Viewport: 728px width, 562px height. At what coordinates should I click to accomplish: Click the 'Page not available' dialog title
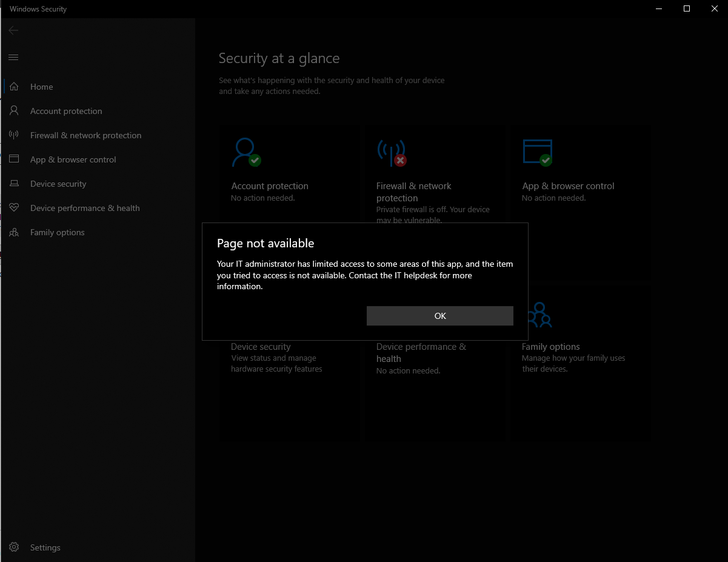tap(265, 244)
